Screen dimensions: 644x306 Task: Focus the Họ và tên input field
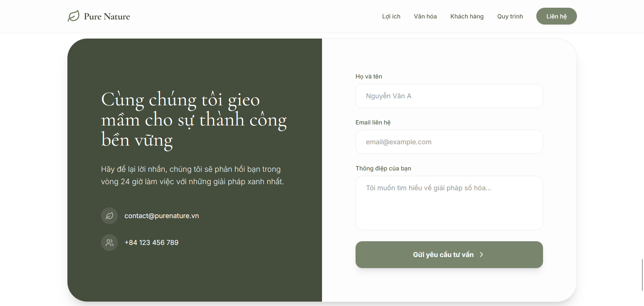449,96
